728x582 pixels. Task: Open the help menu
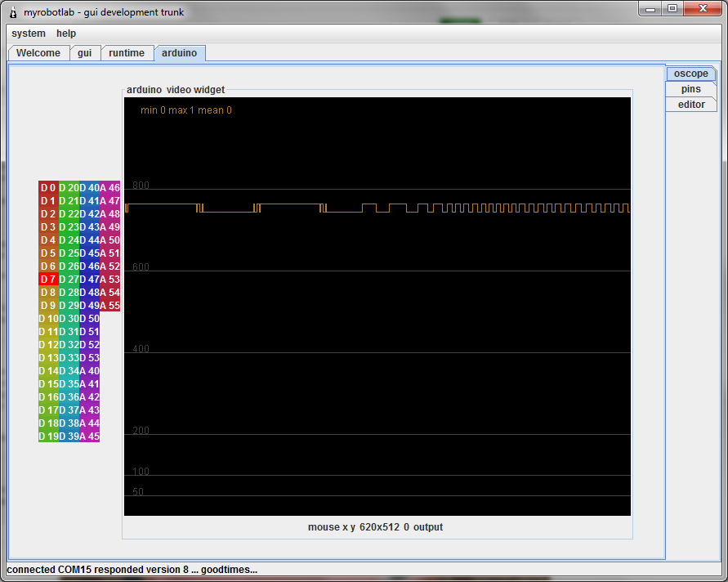coord(66,34)
